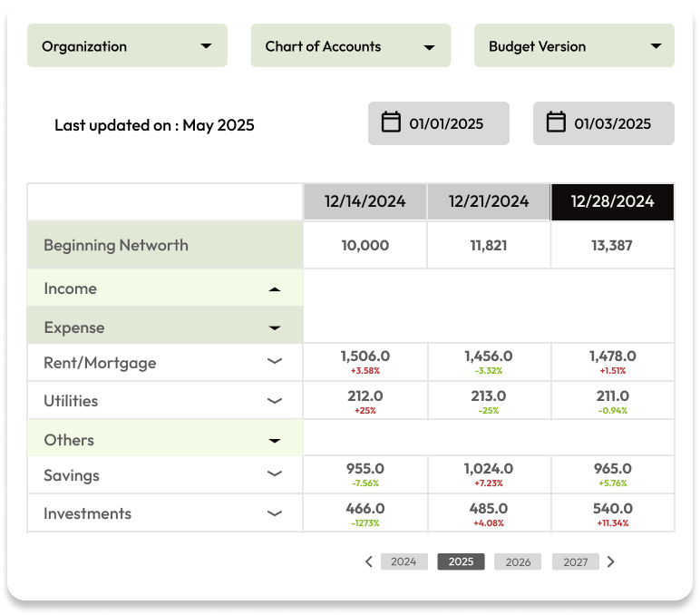
Task: Click Beginning Networth value 10,000
Action: click(365, 245)
